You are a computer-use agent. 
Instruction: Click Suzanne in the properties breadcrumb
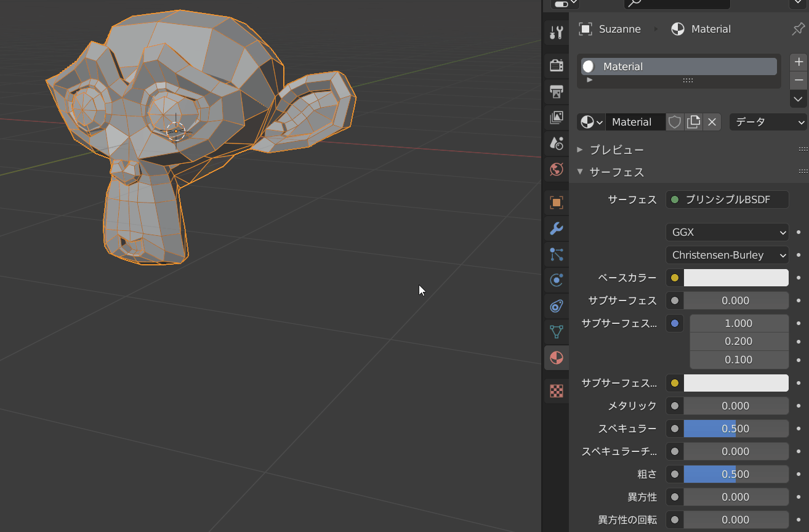pos(619,29)
